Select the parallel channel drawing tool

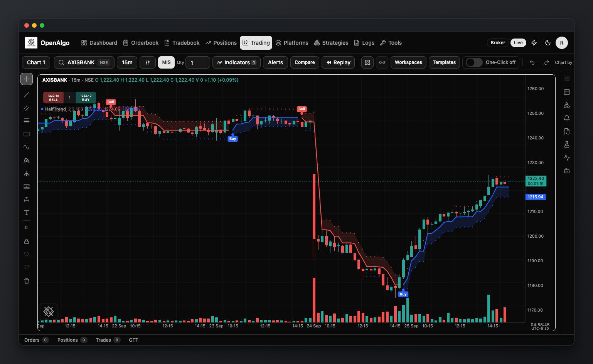point(27,108)
